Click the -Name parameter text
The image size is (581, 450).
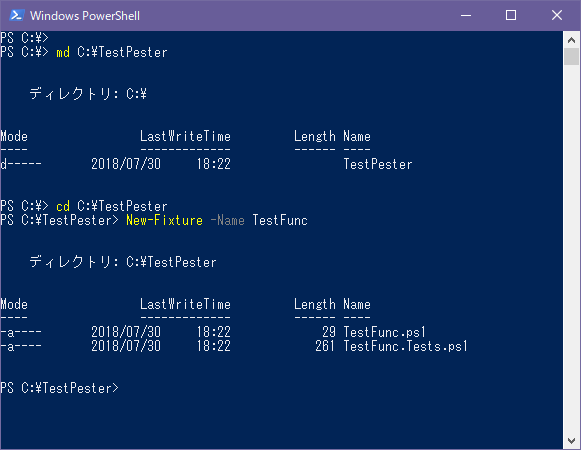tap(228, 220)
